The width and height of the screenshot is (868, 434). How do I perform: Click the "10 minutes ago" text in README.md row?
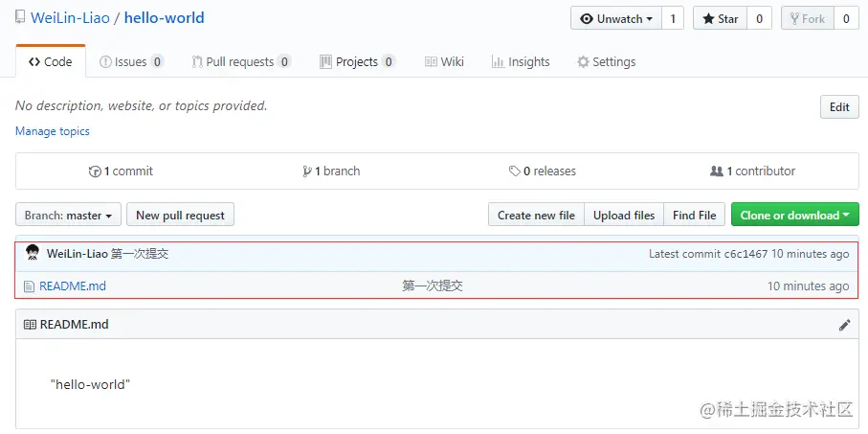tap(808, 286)
